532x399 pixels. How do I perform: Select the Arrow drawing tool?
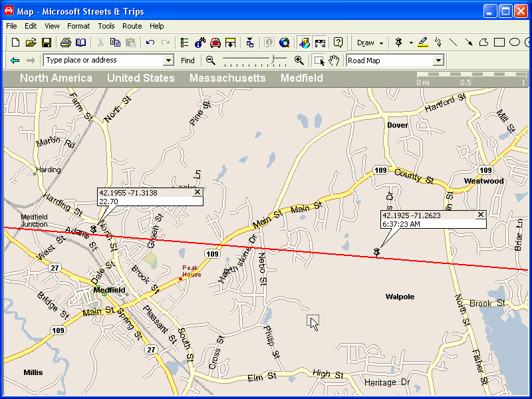469,43
